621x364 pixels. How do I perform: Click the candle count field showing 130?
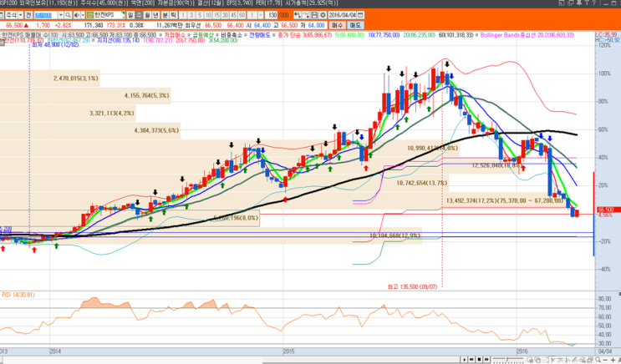[272, 15]
